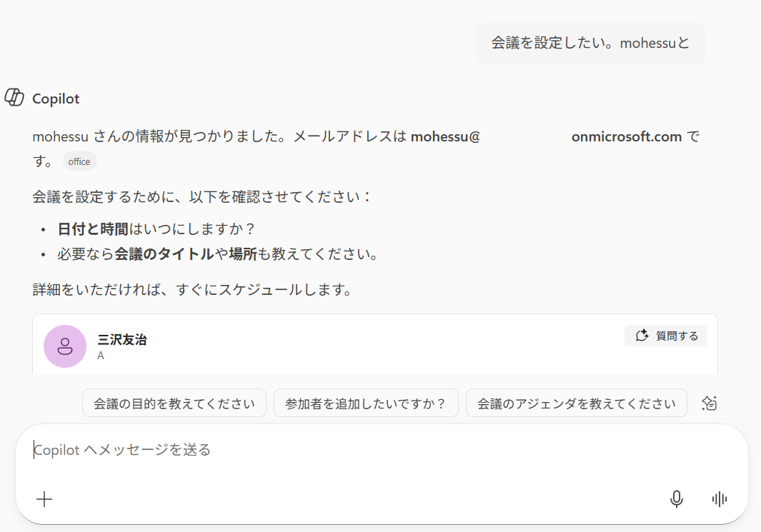
Task: Refresh suggested prompts via sparkle icon
Action: pos(709,403)
